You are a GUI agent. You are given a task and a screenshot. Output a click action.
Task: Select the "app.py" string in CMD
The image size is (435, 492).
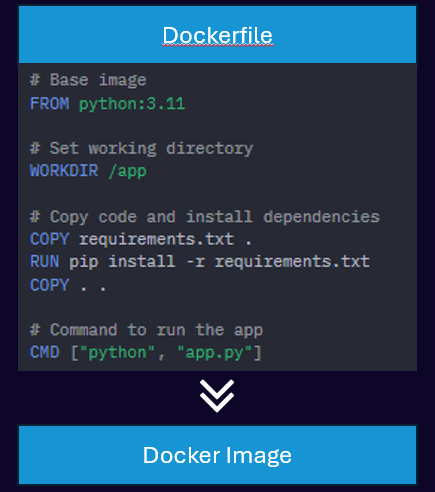tap(215, 353)
